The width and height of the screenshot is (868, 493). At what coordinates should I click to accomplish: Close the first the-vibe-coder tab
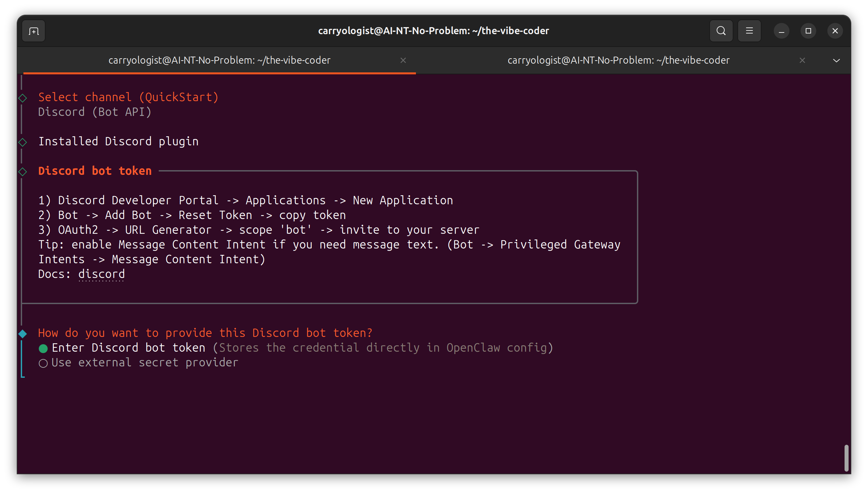click(x=403, y=60)
